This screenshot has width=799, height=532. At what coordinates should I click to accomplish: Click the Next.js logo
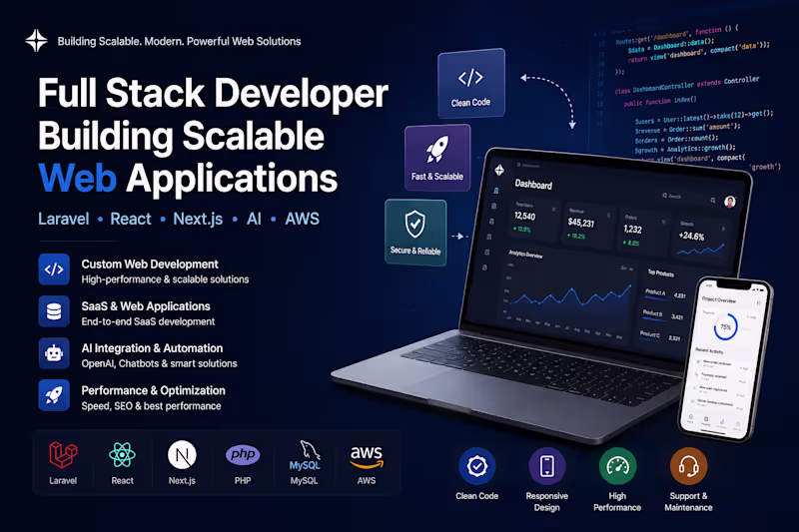182,454
